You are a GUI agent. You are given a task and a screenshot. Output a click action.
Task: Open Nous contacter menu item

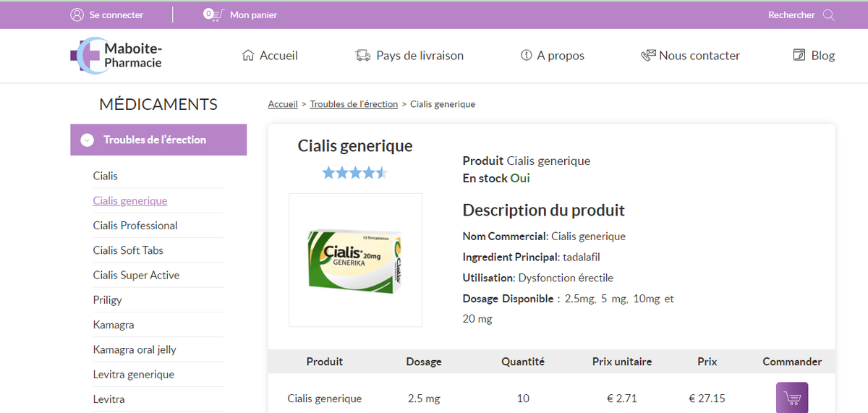(x=699, y=56)
